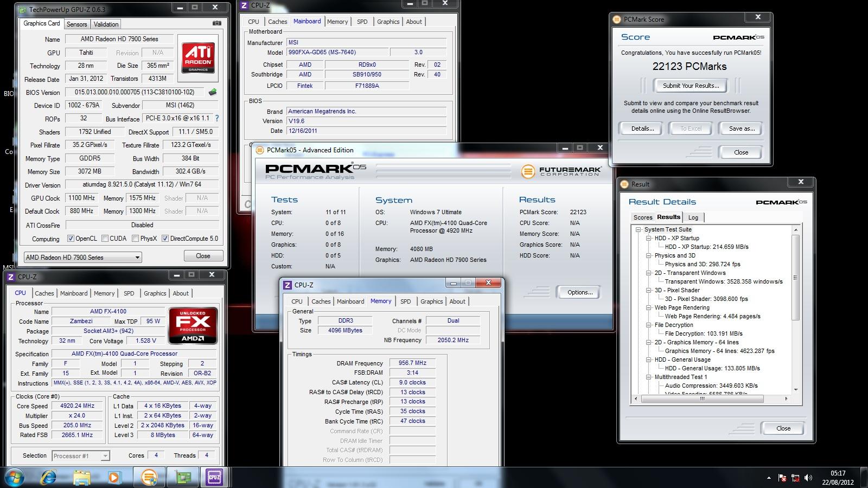This screenshot has width=868, height=488.
Task: Open SPD tab in CPU-Z Memory window
Action: 406,301
